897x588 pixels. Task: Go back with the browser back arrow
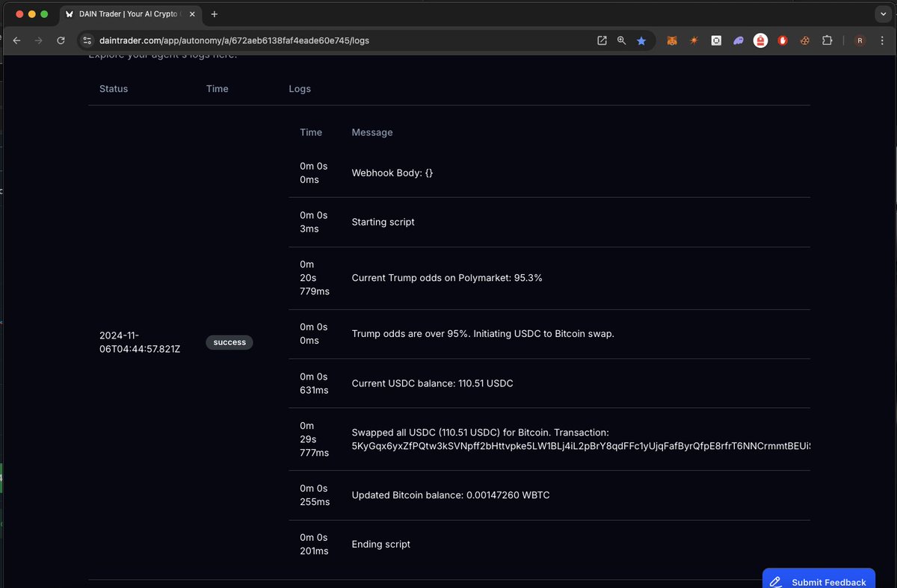click(16, 40)
